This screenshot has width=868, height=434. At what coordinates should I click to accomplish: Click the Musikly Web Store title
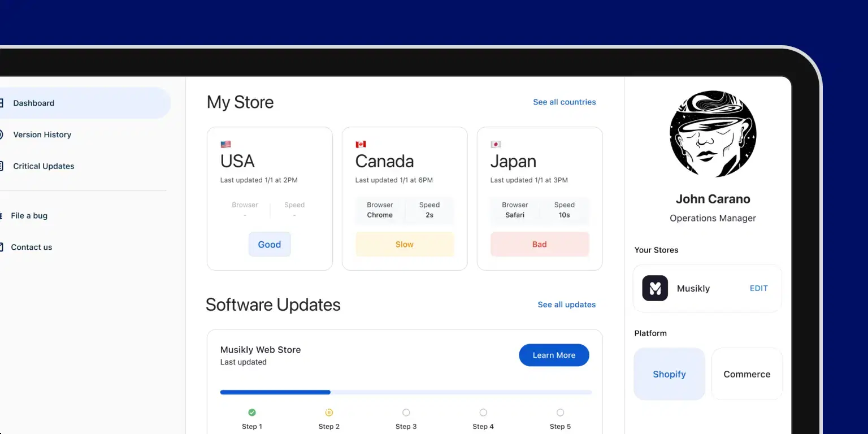point(261,350)
